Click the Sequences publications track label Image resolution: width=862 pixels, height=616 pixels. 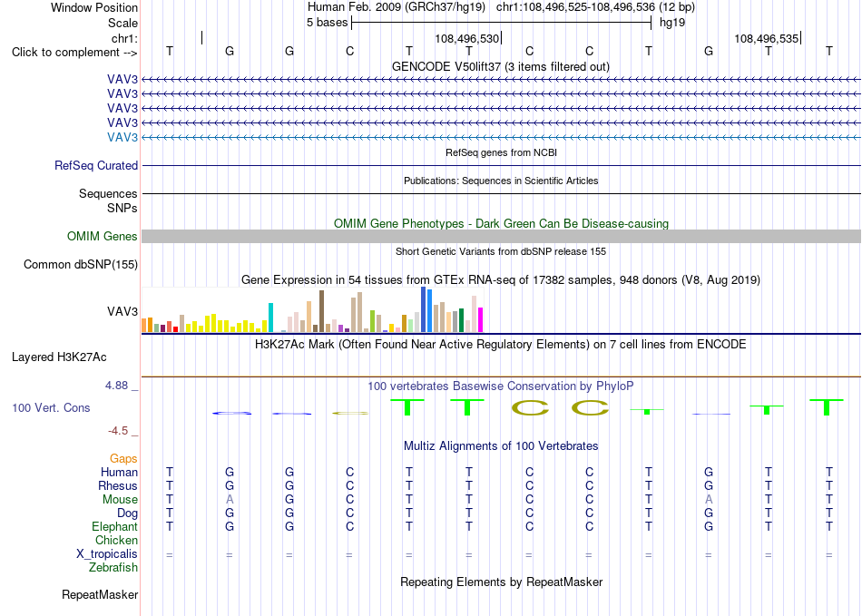pyautogui.click(x=108, y=193)
